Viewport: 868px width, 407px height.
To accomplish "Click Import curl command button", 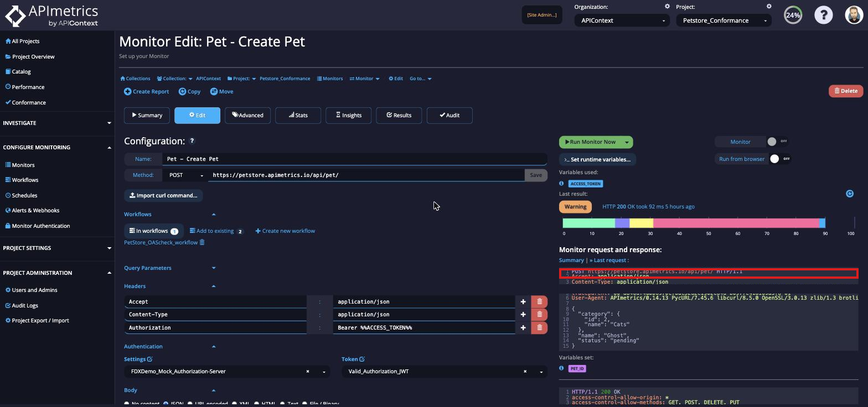I will [163, 195].
